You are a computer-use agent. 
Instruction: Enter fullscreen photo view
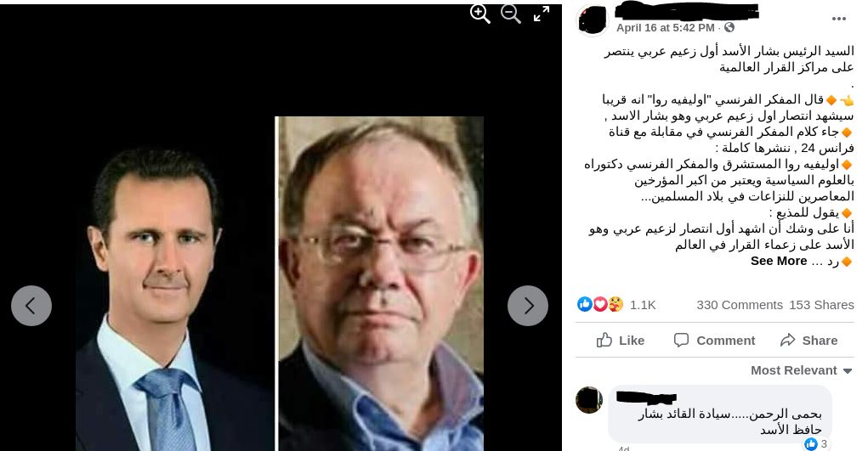[x=542, y=14]
